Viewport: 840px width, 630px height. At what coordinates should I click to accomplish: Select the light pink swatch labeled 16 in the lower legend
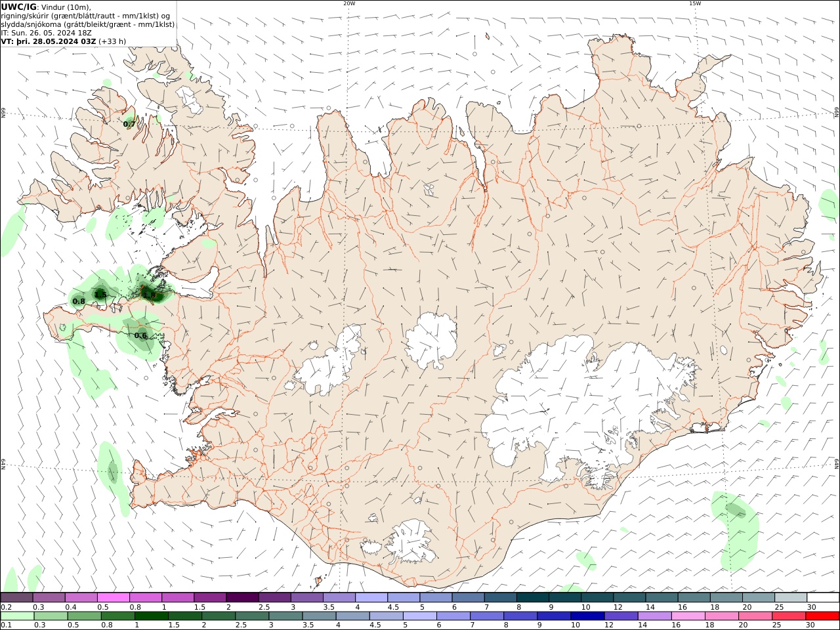pos(689,616)
